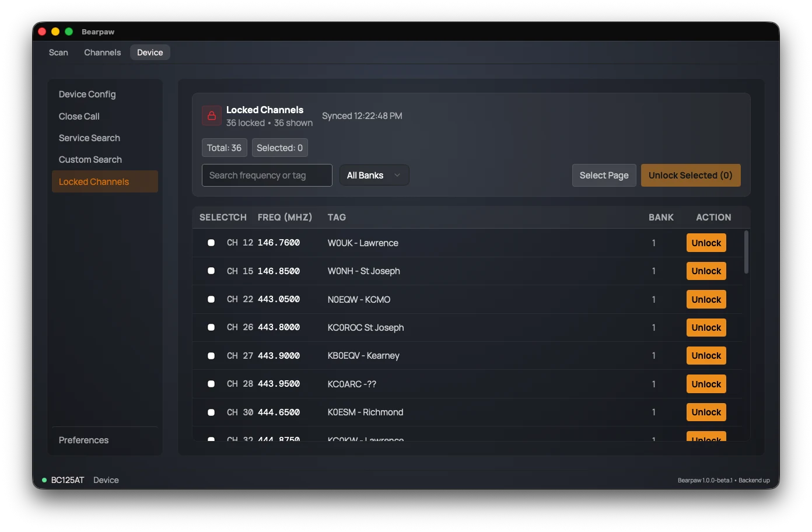The height and width of the screenshot is (532, 812).
Task: Click the BANK column header
Action: [x=661, y=217]
